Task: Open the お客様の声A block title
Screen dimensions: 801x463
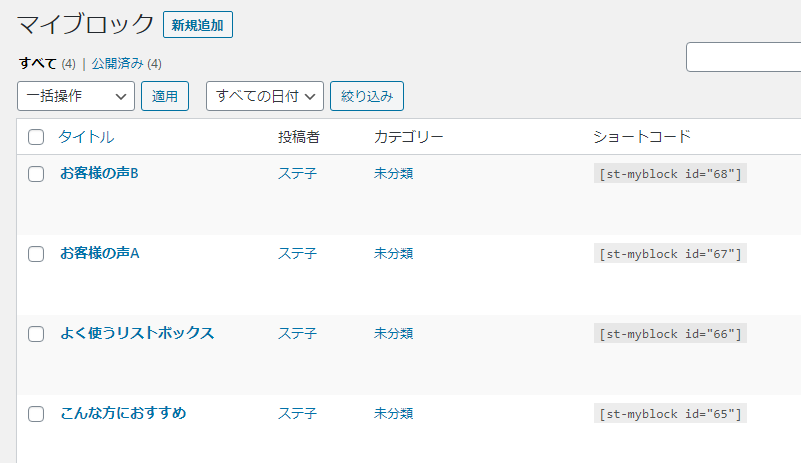Action: 99,253
